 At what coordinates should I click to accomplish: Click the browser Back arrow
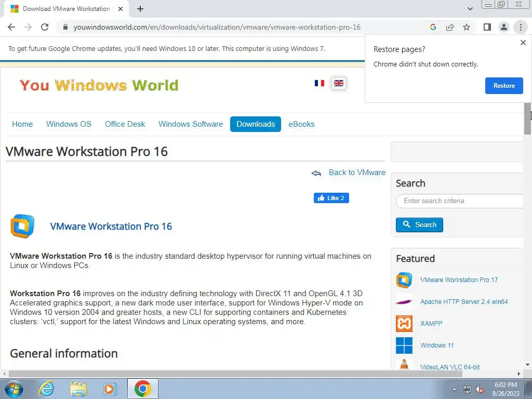[x=11, y=27]
